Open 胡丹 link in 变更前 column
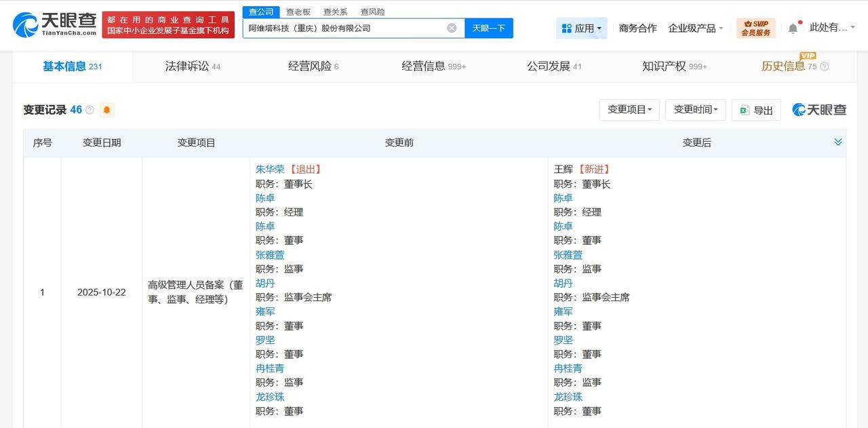The image size is (868, 428). tap(265, 283)
